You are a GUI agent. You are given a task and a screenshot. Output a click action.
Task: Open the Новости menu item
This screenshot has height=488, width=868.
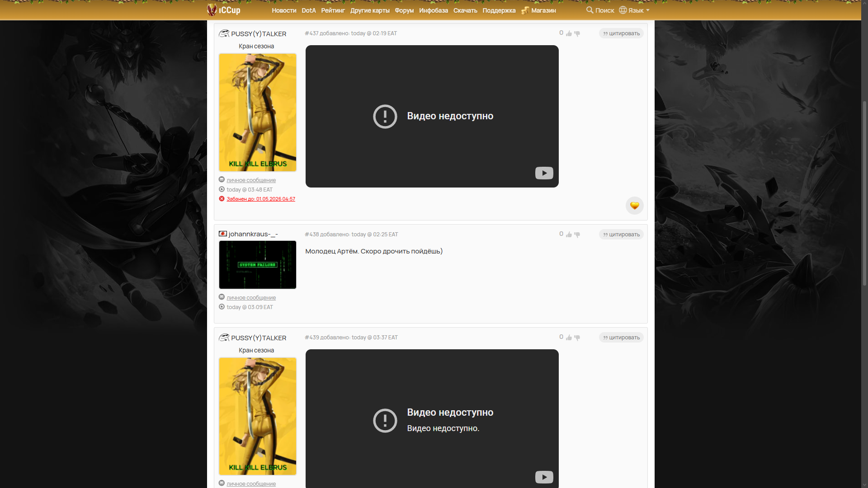(284, 10)
